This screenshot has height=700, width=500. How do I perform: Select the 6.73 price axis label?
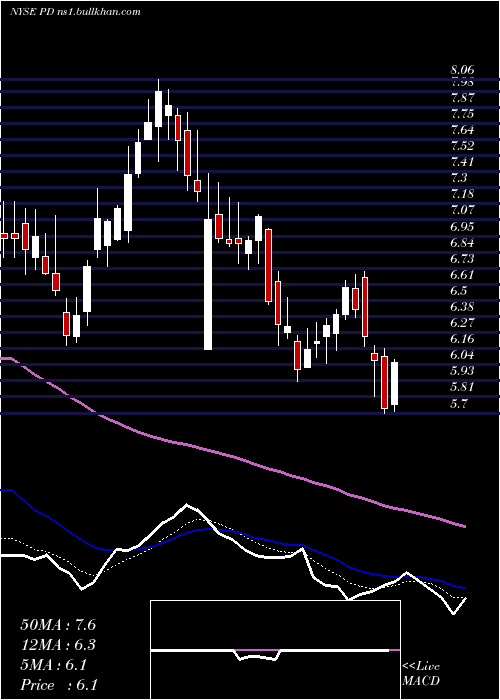(462, 258)
